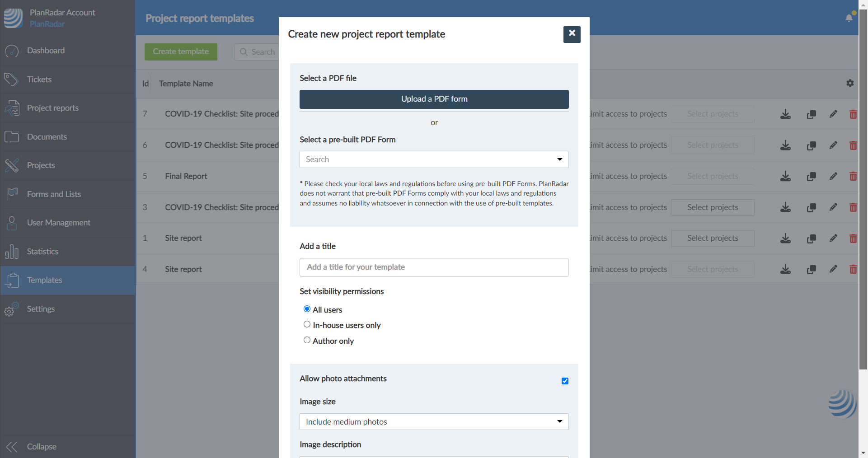Click the notification bell icon
The image size is (868, 458).
click(849, 18)
